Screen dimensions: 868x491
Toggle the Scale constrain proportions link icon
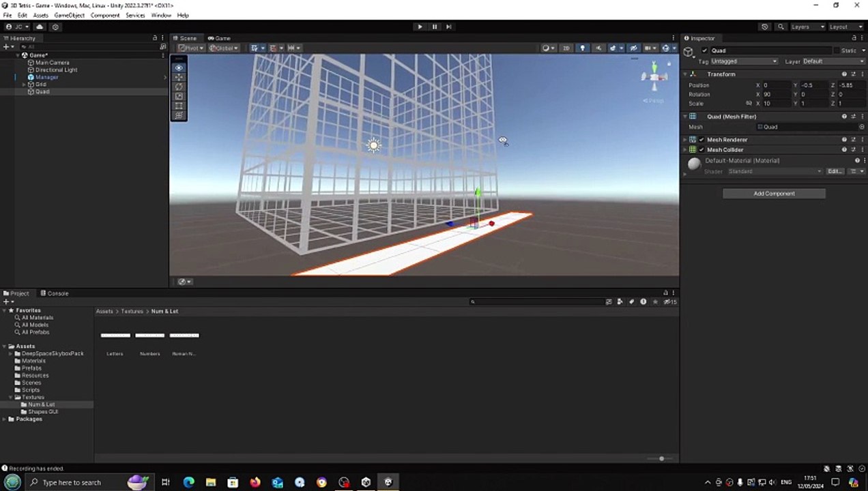tap(749, 104)
